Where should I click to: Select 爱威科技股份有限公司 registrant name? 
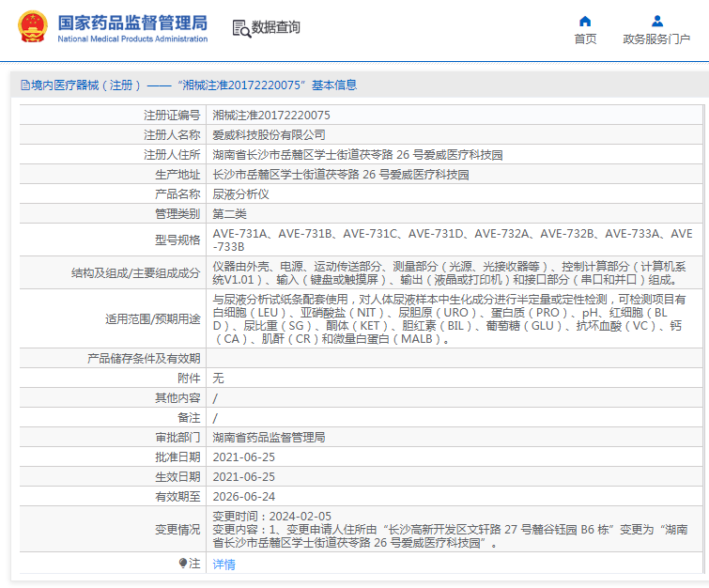[269, 134]
